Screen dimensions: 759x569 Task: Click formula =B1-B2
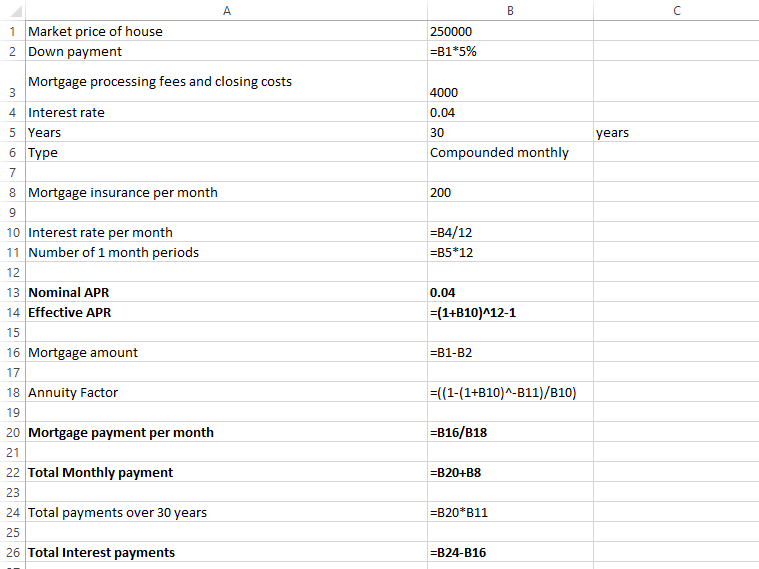tap(510, 352)
